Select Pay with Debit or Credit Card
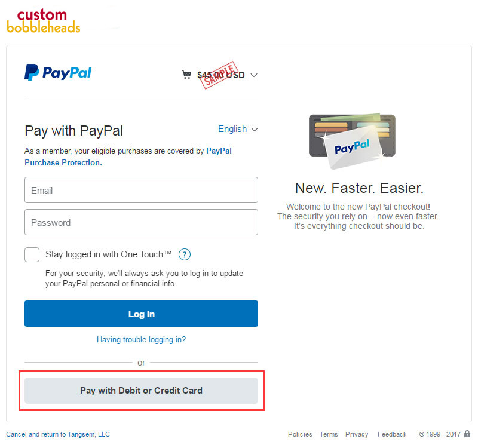Screen dimensions: 478x448 [141, 391]
